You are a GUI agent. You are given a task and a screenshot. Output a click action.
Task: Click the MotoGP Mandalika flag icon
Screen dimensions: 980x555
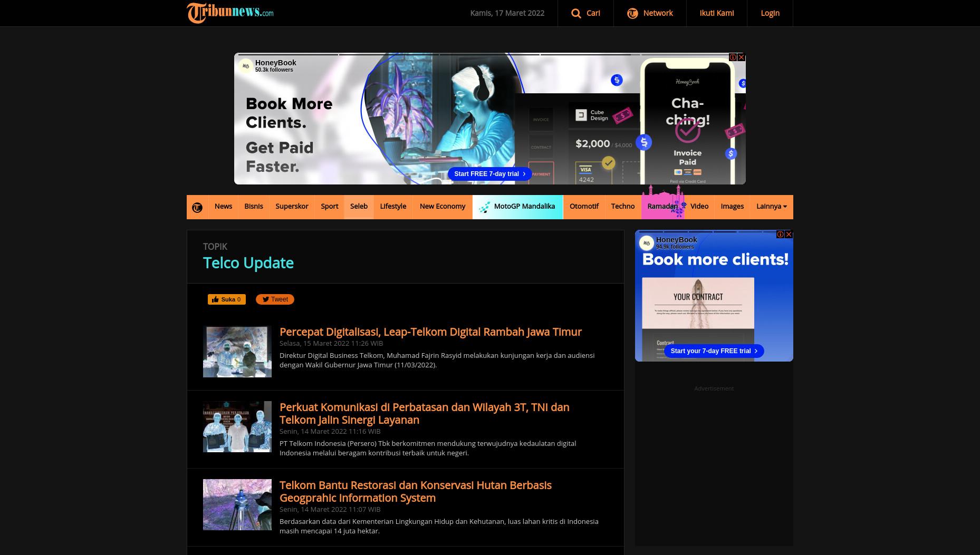[x=484, y=207]
